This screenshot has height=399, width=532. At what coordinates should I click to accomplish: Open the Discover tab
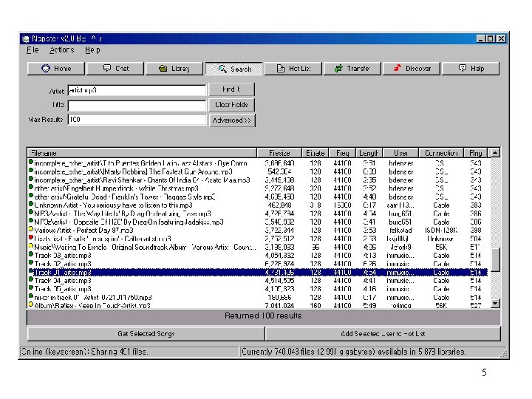[x=412, y=69]
